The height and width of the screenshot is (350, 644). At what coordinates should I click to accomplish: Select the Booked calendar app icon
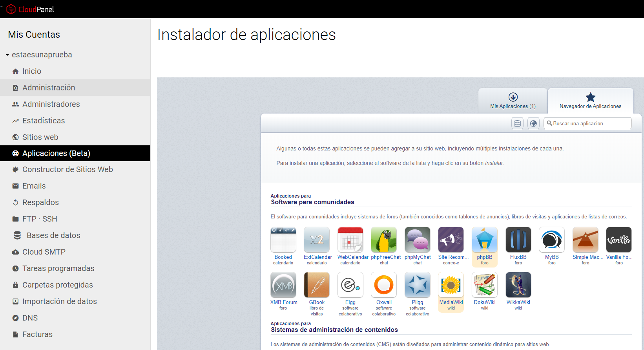[283, 240]
